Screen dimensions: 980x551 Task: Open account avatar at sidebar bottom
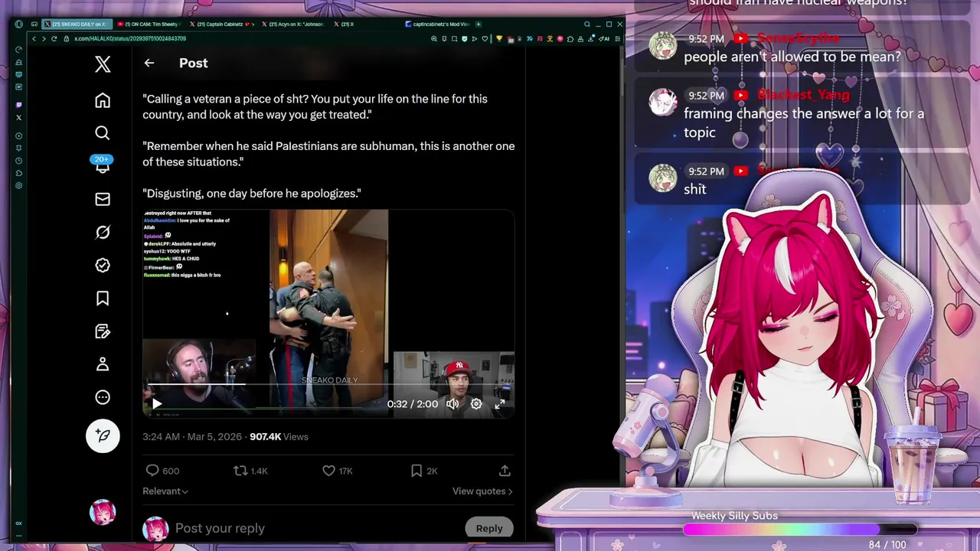(103, 512)
